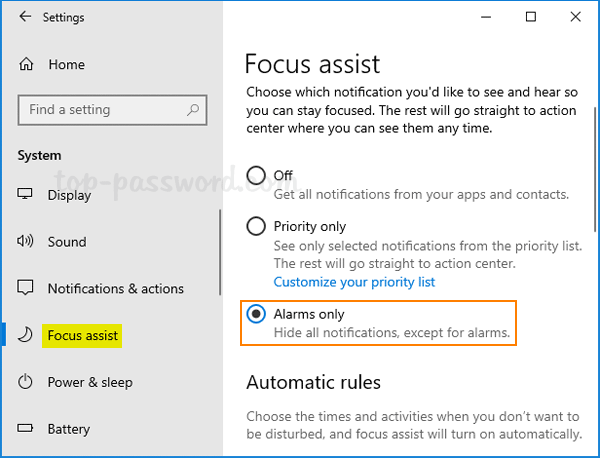Click the Battery icon in sidebar
Screen dimensions: 600x458
27,429
